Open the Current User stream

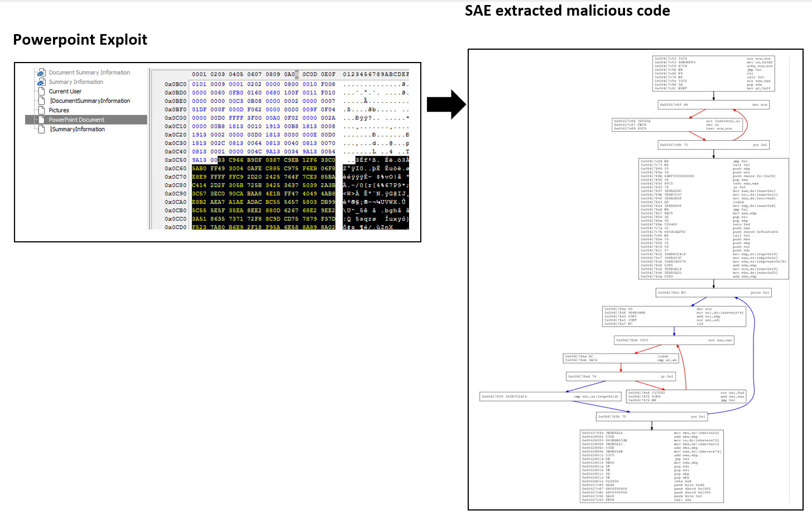click(65, 92)
